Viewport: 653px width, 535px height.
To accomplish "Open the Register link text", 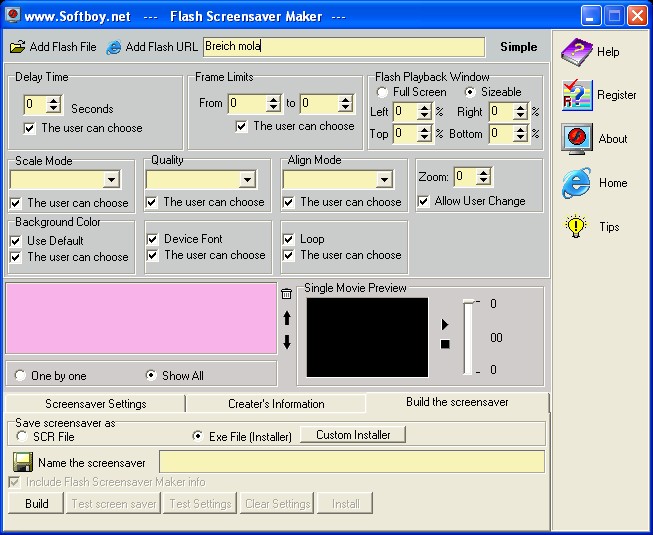I will (x=616, y=95).
